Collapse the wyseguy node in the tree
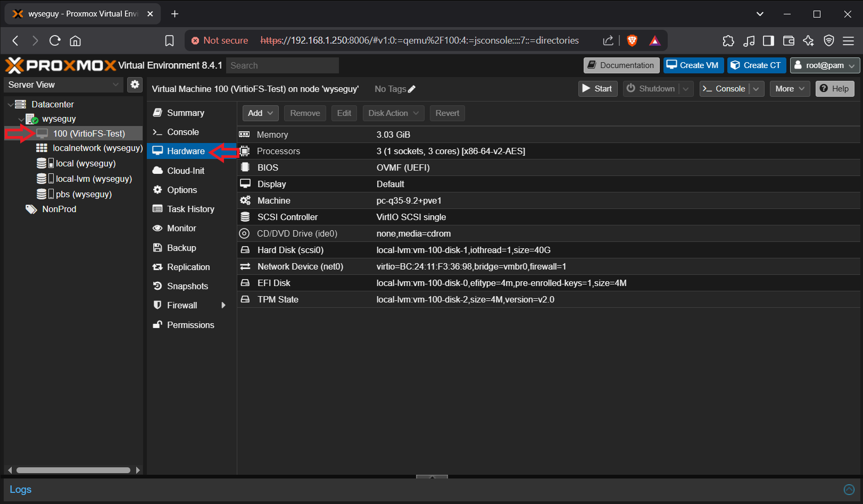The image size is (863, 504). pos(21,119)
